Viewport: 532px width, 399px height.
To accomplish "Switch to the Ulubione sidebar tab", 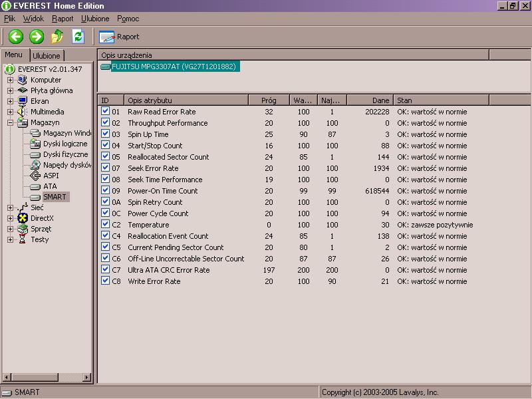I will (47, 56).
